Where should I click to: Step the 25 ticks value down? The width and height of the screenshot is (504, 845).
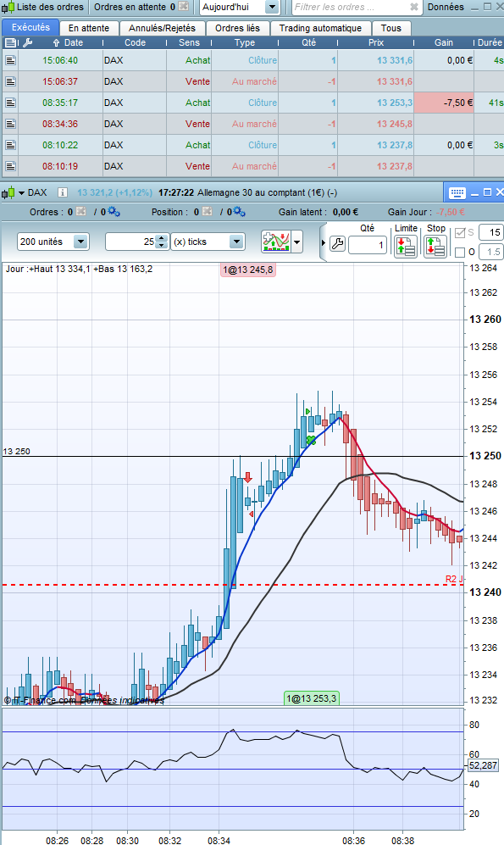click(162, 245)
